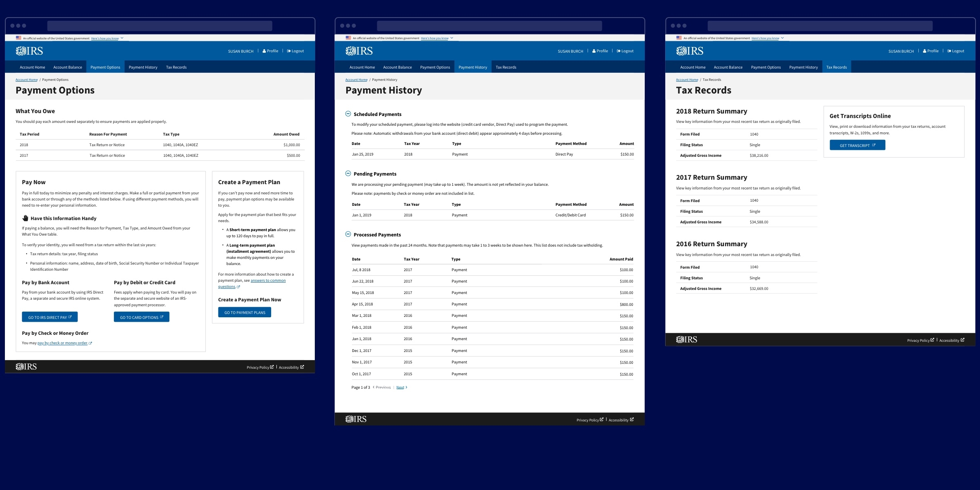Screen dimensions: 980x490
Task: Collapse the Scheduled Payments section
Action: 348,114
